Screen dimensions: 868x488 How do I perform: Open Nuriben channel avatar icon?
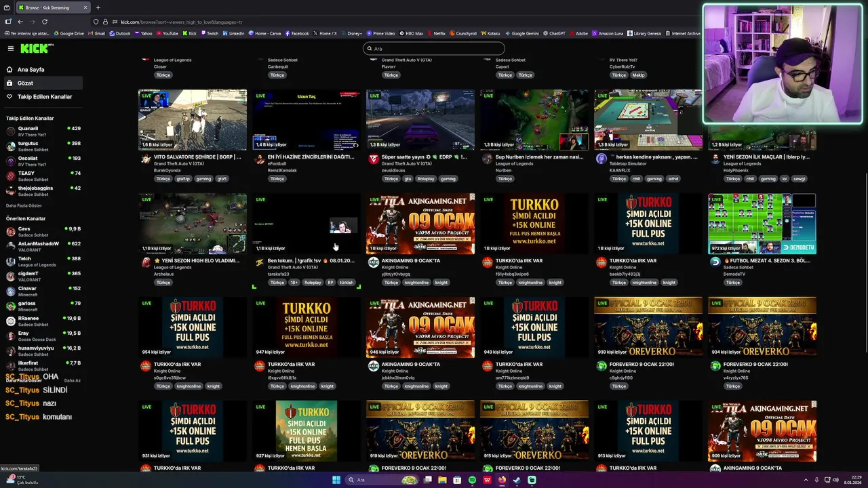[488, 159]
